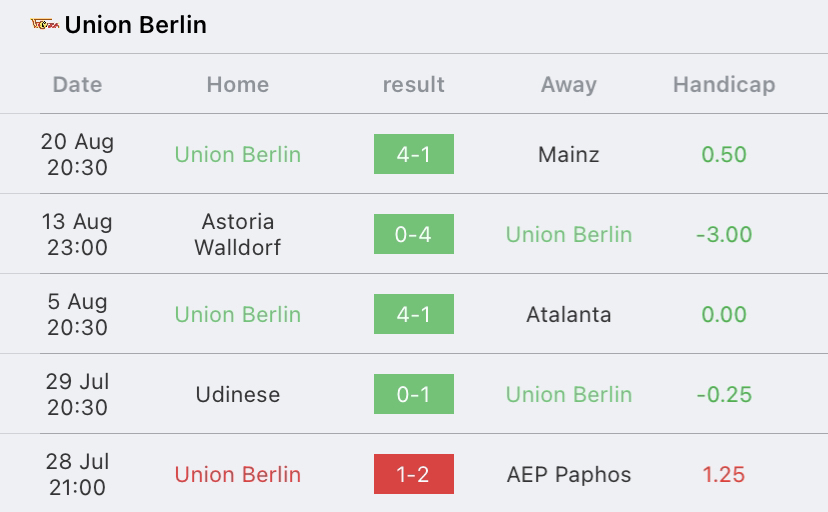Click the AEP Paphos team name
828x512 pixels.
569,475
